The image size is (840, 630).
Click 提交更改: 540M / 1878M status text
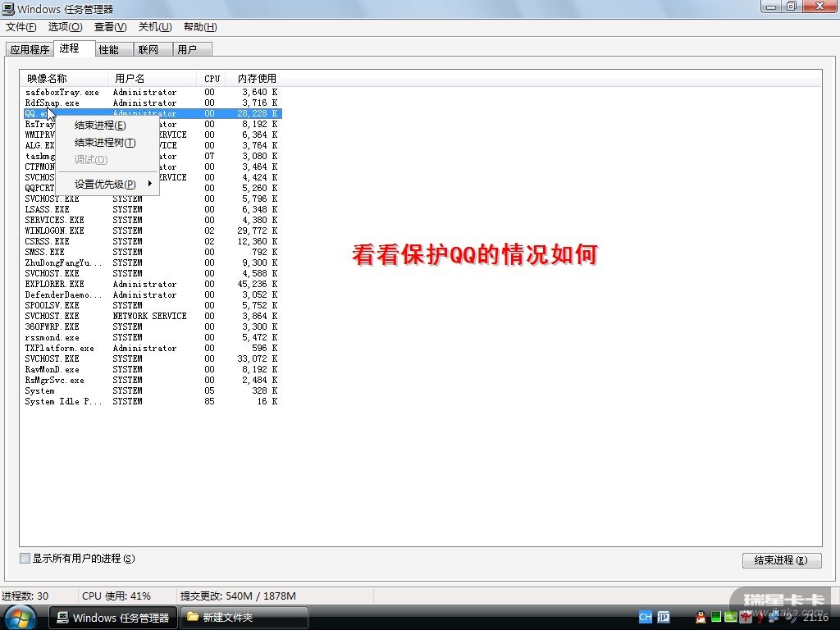238,596
